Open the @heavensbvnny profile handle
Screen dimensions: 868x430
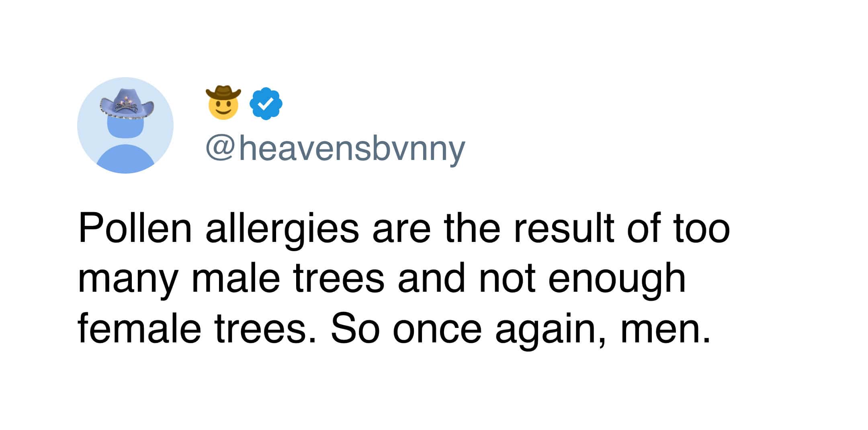(x=335, y=149)
